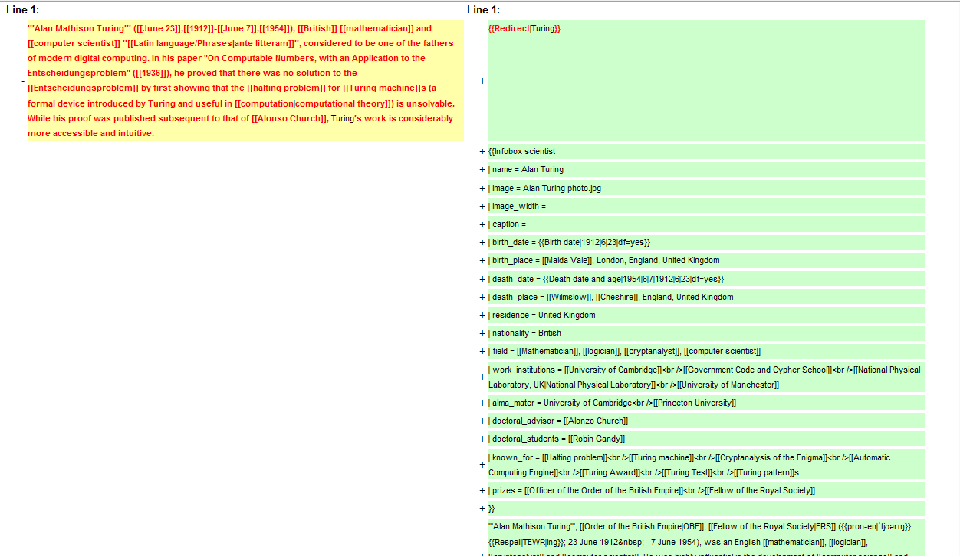961x557 pixels.
Task: Click the | work_institutions = [[University of Cambridge]] line
Action: [706, 377]
